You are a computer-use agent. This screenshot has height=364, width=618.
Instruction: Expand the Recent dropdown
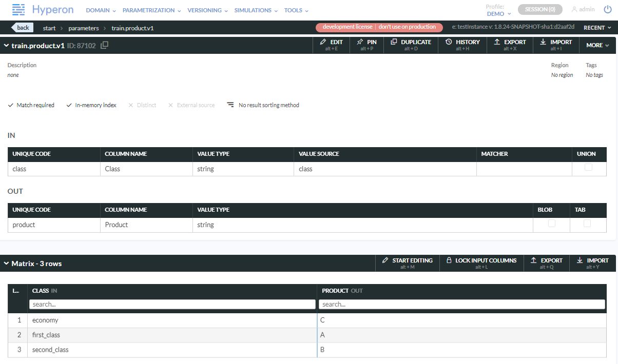[x=597, y=28]
